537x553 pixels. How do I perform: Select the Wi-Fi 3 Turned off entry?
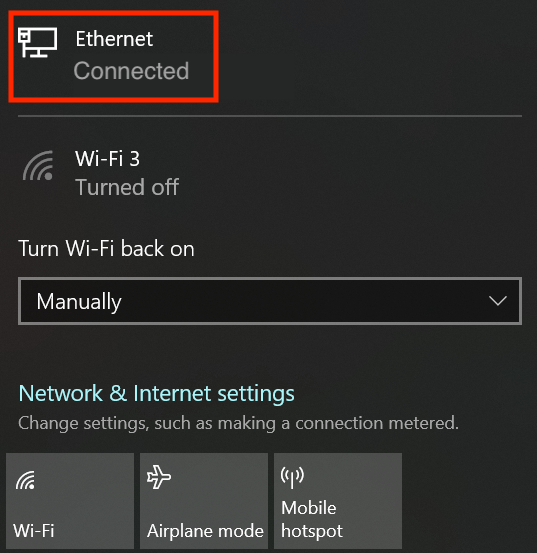coord(270,173)
